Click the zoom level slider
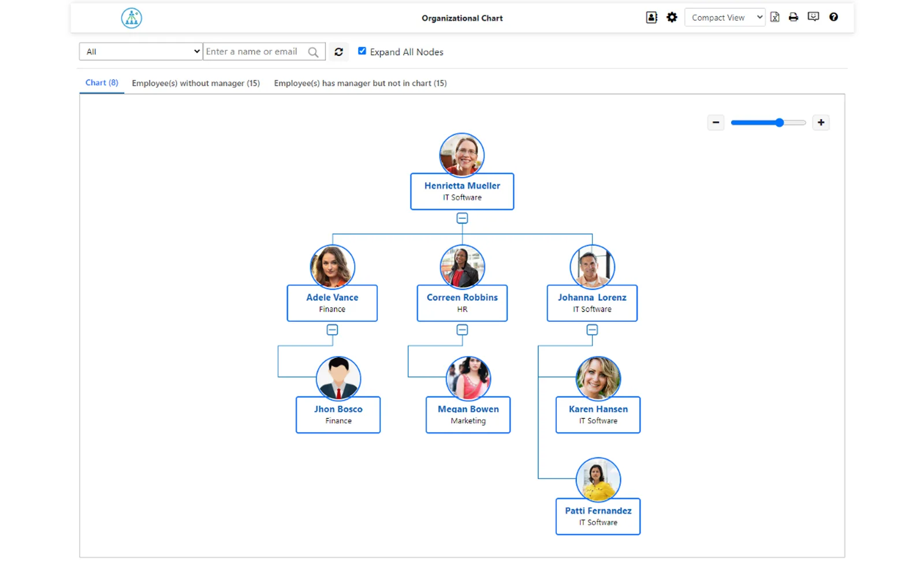Image resolution: width=924 pixels, height=578 pixels. 768,123
